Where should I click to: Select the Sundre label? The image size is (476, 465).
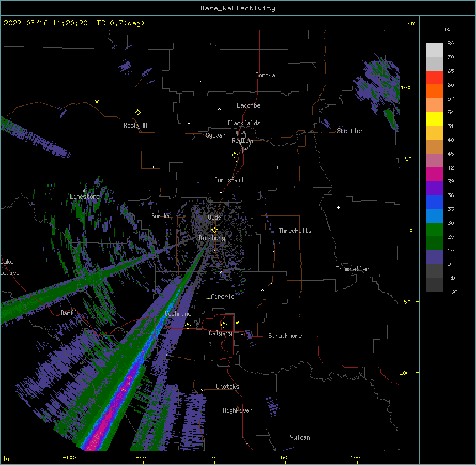coord(161,216)
